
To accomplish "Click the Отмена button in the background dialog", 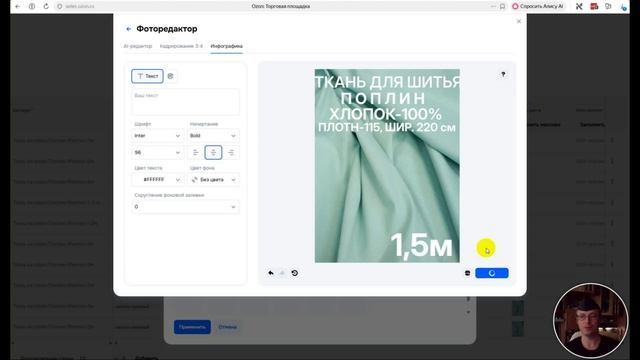I will pyautogui.click(x=227, y=327).
